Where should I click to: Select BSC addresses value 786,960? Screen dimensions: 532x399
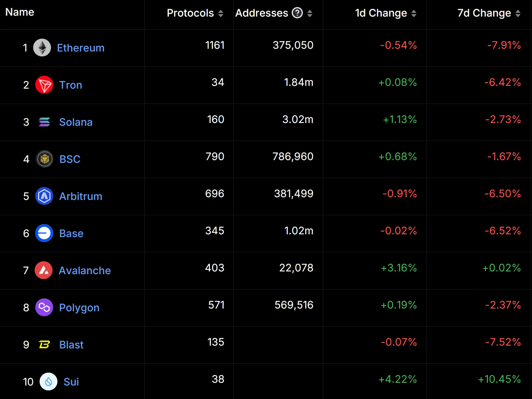[x=293, y=156]
